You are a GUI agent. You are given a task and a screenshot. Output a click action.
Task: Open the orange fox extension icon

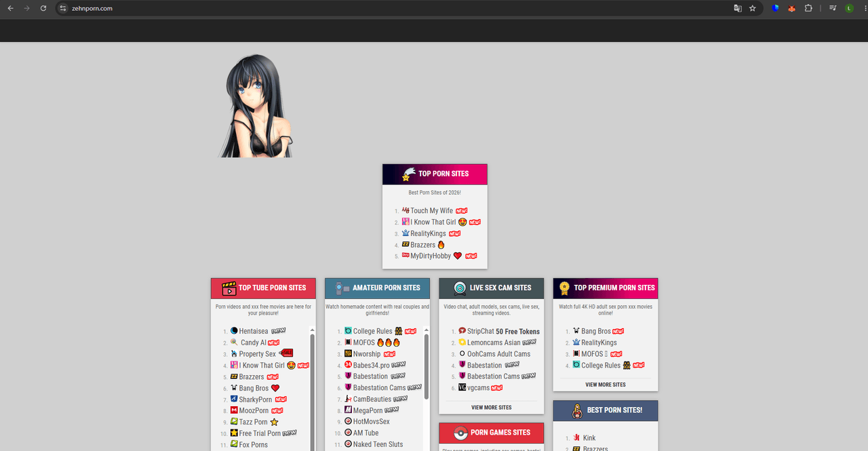point(791,8)
